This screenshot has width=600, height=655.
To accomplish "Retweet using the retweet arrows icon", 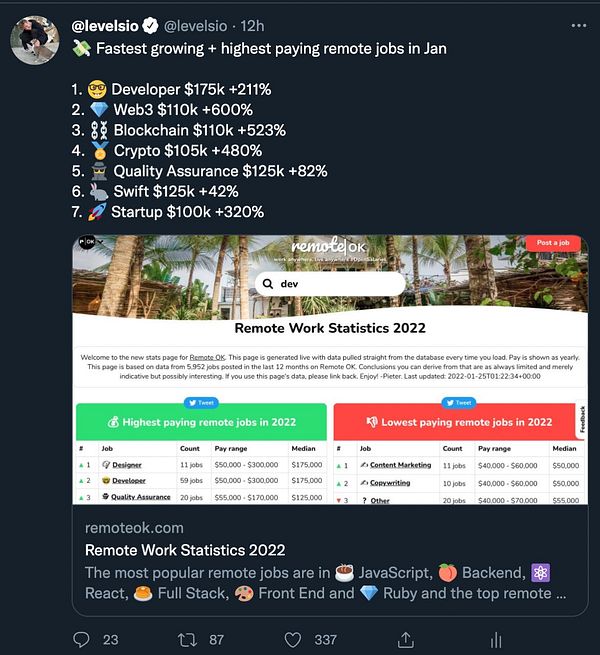I will [187, 640].
